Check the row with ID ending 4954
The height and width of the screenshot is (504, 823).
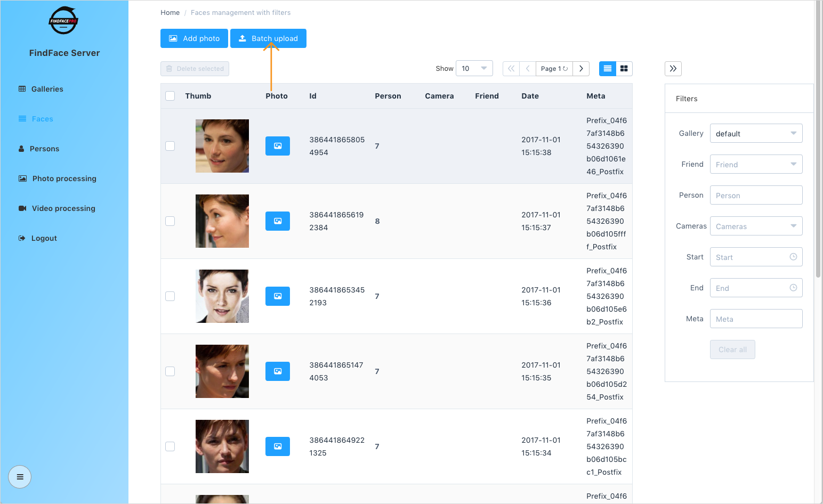pyautogui.click(x=170, y=146)
